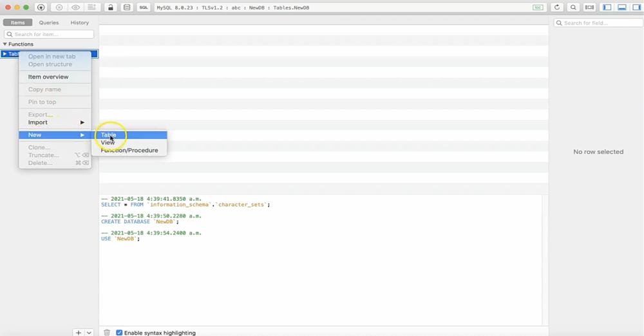644x336 pixels.
Task: Select the New menu entry
Action: click(55, 135)
